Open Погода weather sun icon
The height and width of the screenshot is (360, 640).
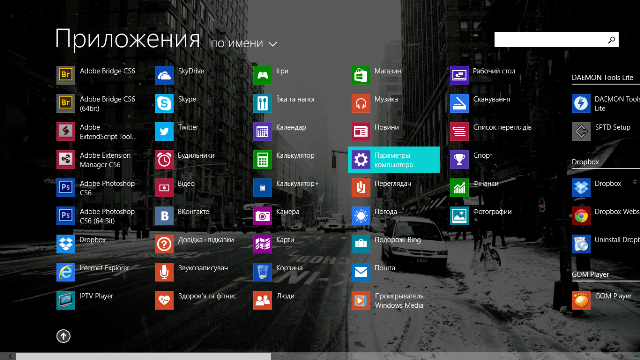pos(361,216)
